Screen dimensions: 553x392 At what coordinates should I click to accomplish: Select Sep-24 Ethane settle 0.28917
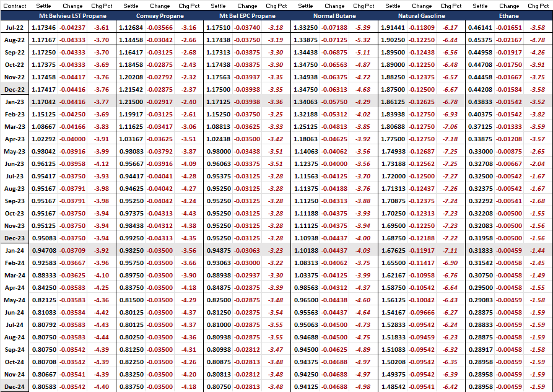[480, 350]
